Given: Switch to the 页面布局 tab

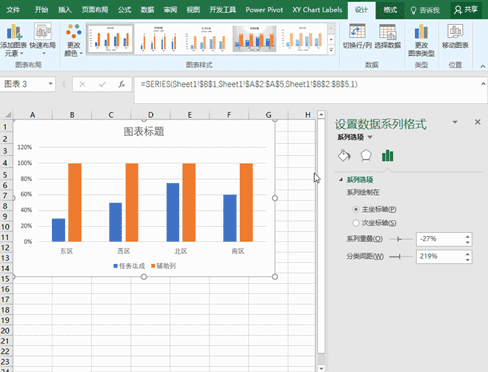Looking at the screenshot, I should point(95,10).
